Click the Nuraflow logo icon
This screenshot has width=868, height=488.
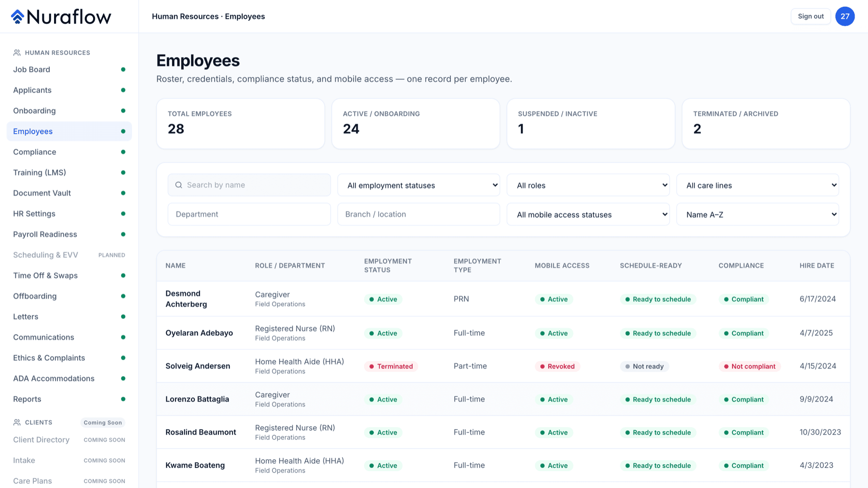click(x=17, y=17)
